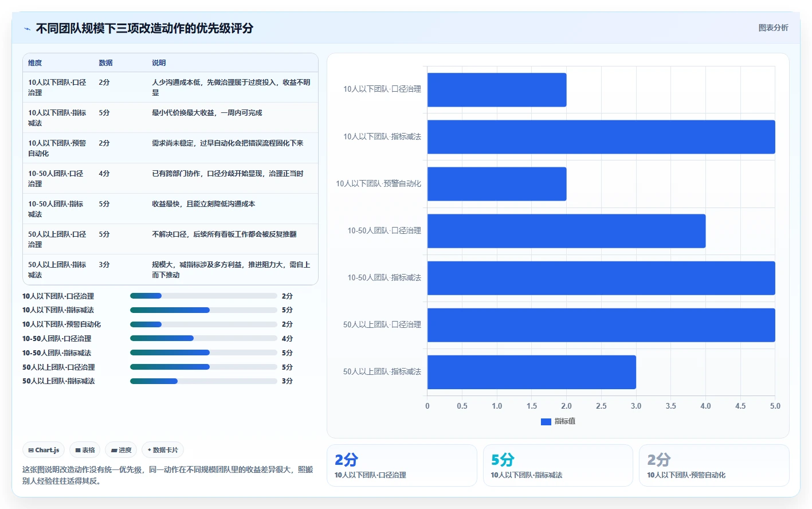Click progress bar for 10人以下团队·口径治理

tap(203, 296)
